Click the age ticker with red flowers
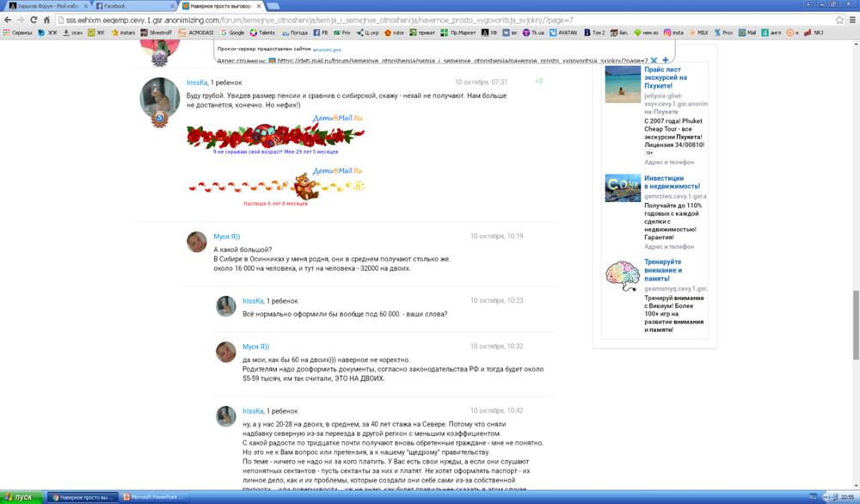Viewport: 860px width, 504px height. click(275, 135)
